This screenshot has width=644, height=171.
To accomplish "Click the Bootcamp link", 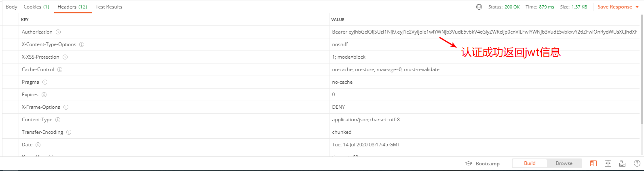I will point(487,164).
